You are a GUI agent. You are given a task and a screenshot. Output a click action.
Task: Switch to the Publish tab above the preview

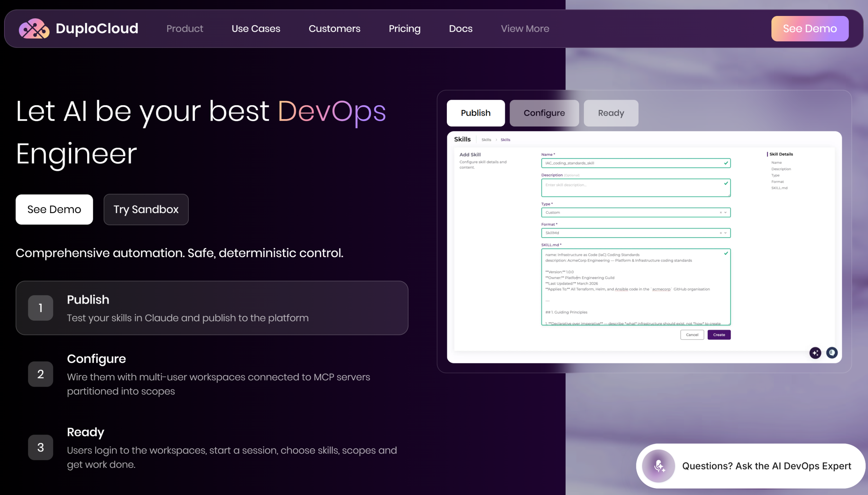[x=476, y=113]
